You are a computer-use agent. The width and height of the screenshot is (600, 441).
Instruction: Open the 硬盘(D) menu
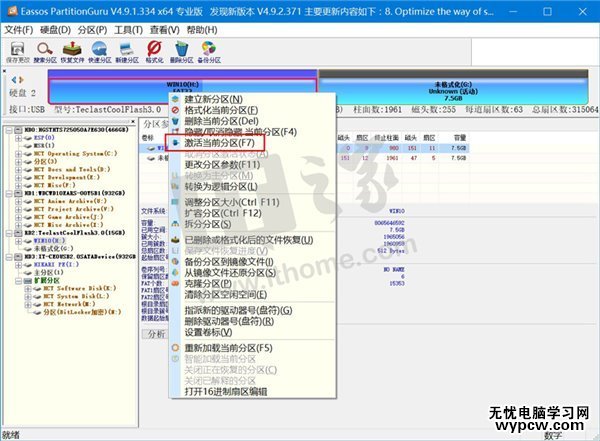coord(55,30)
